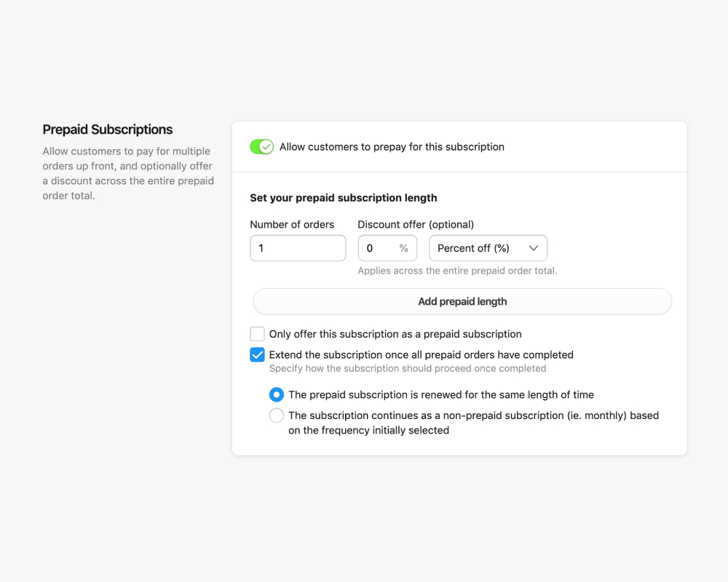Click the 'Allow customers to prepay' label text
Screen dimensions: 728x582
point(392,147)
